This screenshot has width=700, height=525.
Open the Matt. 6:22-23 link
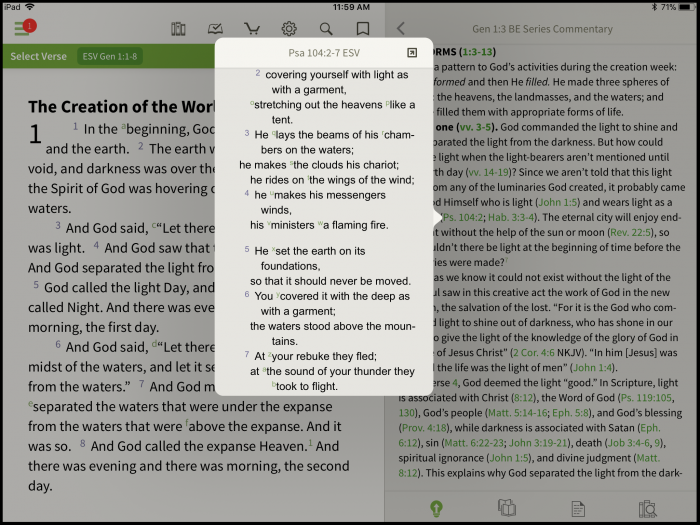[474, 443]
